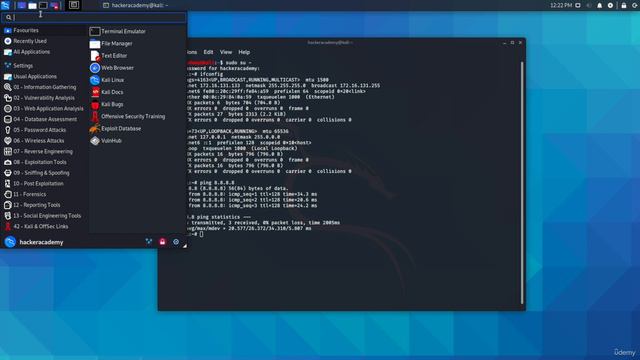Open 03 - Web Application Analysis category
The width and height of the screenshot is (640, 360).
tap(44, 109)
